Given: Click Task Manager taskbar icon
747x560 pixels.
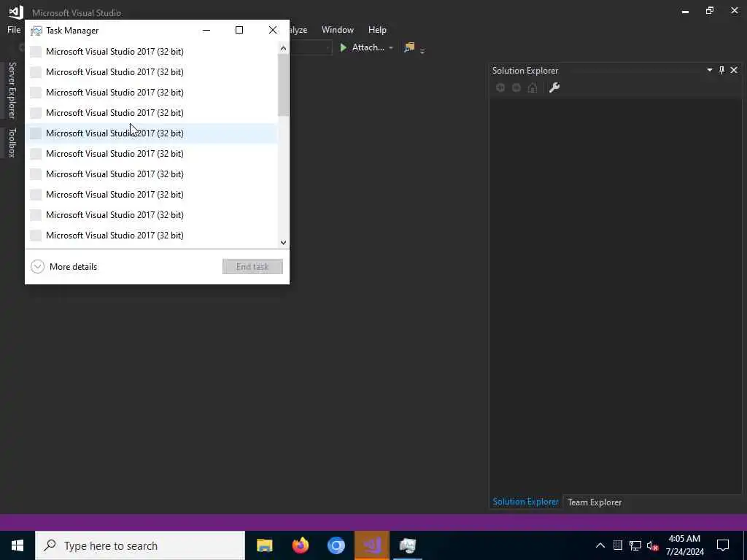Looking at the screenshot, I should (x=407, y=545).
